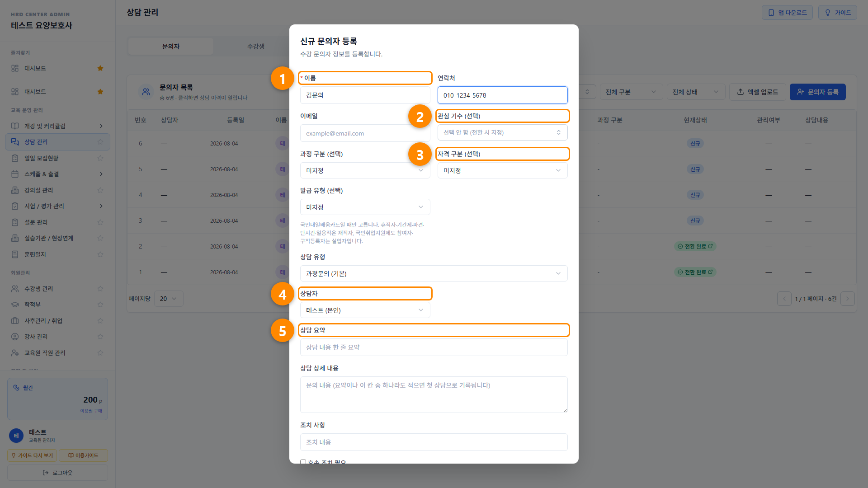This screenshot has height=488, width=868.
Task: Click the 강사 관리 person icon
Action: 15,337
